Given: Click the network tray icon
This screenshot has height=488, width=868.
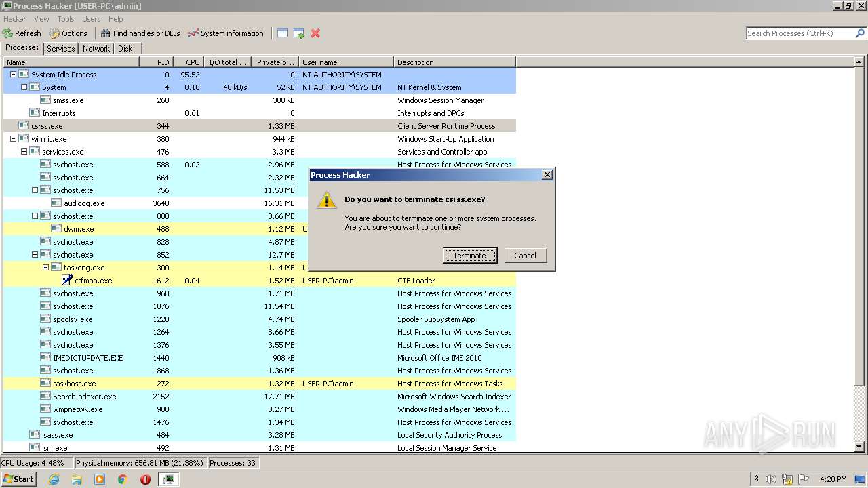Looking at the screenshot, I should tap(787, 479).
